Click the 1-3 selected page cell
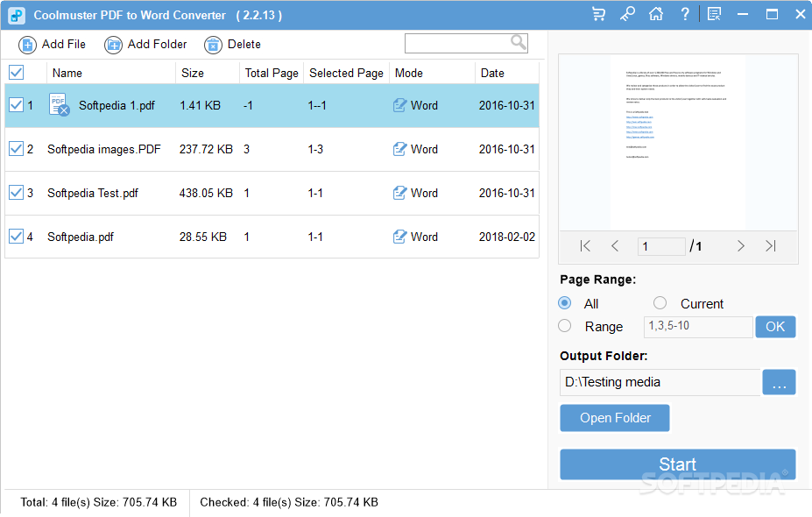812x517 pixels. tap(315, 149)
